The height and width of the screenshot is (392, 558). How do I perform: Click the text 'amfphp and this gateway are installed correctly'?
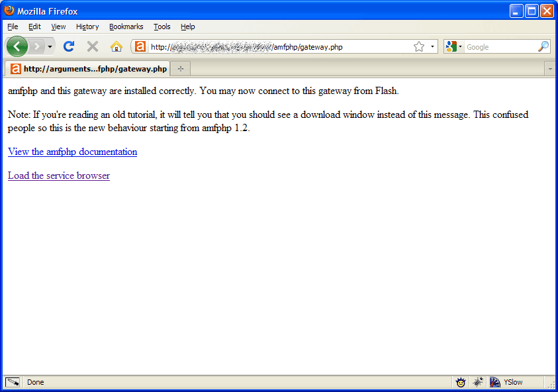click(101, 91)
